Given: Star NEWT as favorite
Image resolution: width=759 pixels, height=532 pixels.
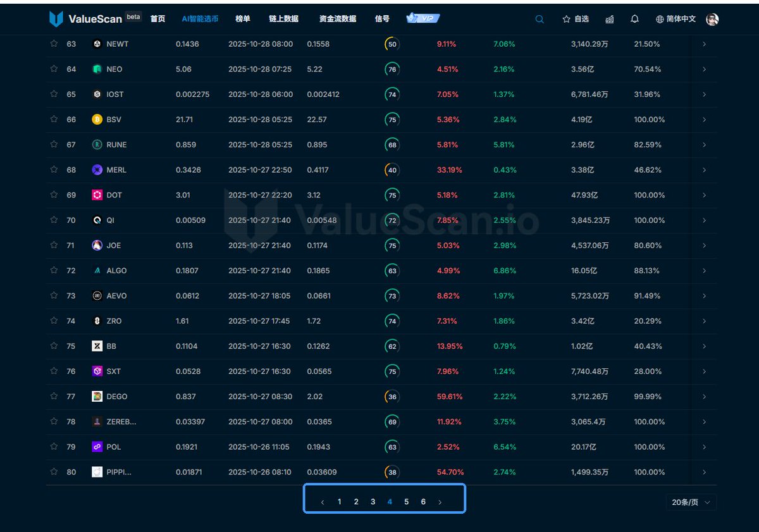Looking at the screenshot, I should [x=54, y=44].
